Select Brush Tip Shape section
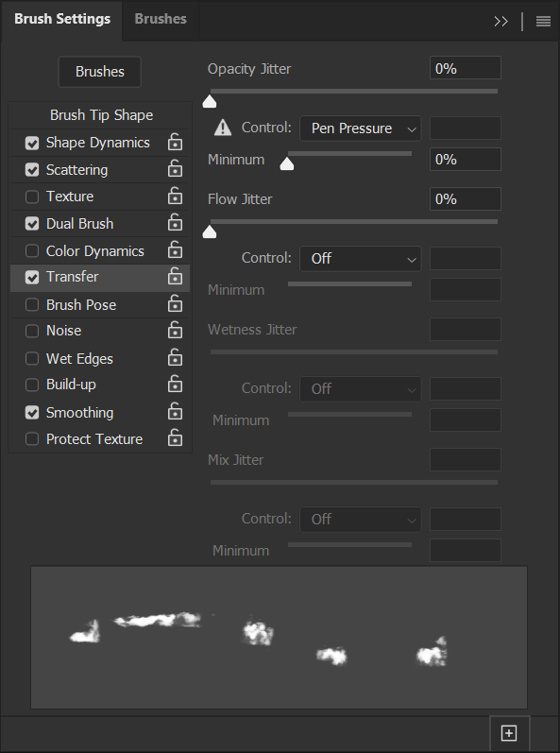This screenshot has width=560, height=753. [101, 115]
